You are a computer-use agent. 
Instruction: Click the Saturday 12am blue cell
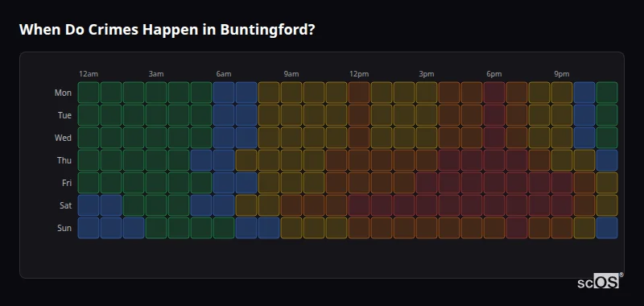coord(89,205)
